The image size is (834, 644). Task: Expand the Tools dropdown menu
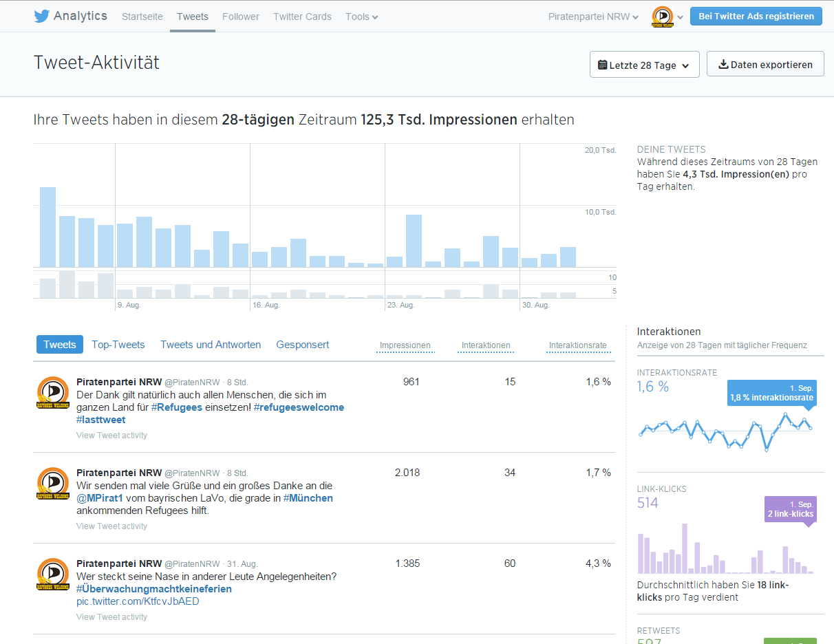(x=362, y=17)
